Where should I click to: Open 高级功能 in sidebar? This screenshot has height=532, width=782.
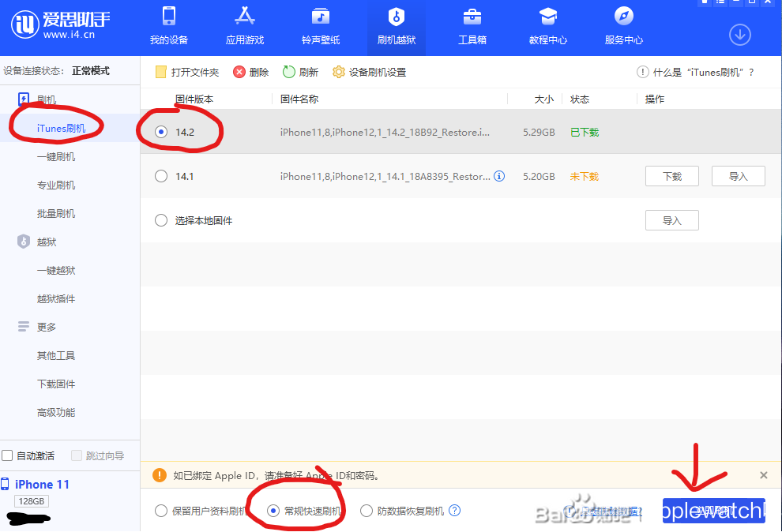(x=56, y=413)
